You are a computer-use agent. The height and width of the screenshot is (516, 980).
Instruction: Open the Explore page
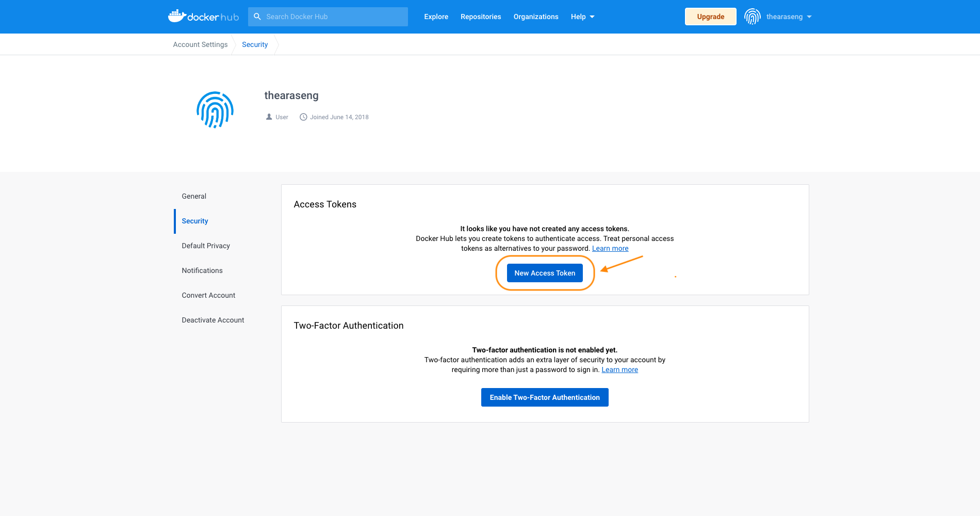(x=436, y=17)
